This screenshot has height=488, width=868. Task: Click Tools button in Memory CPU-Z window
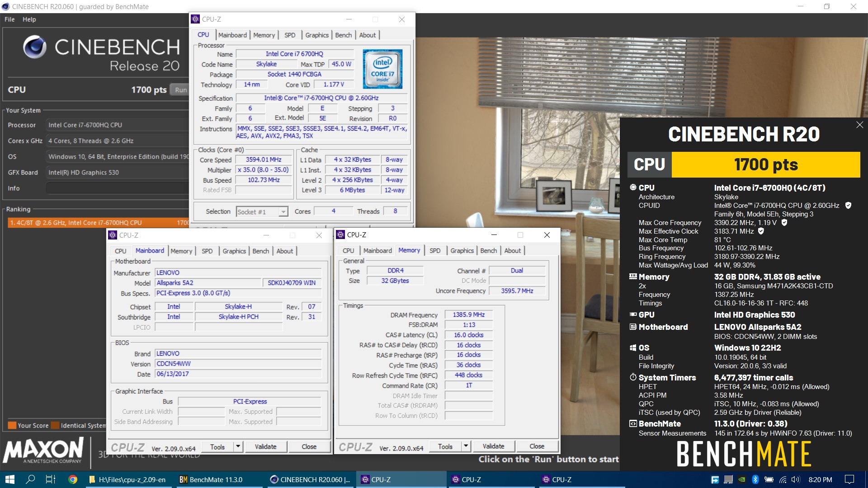(x=445, y=446)
